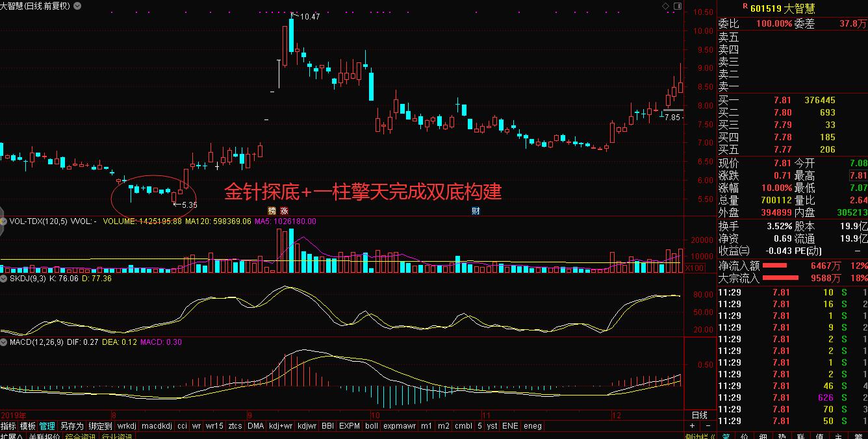Open the 日线 period selector
Image resolution: width=868 pixels, height=439 pixels.
[699, 415]
